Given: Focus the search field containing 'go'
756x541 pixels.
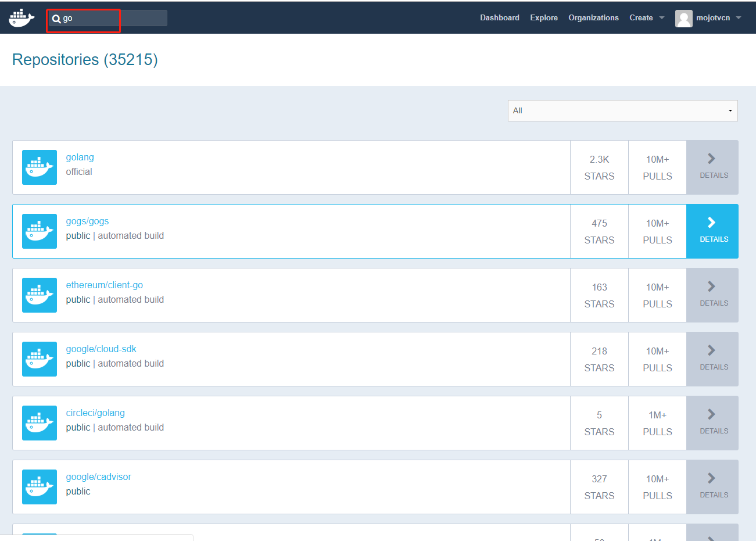Looking at the screenshot, I should [108, 18].
